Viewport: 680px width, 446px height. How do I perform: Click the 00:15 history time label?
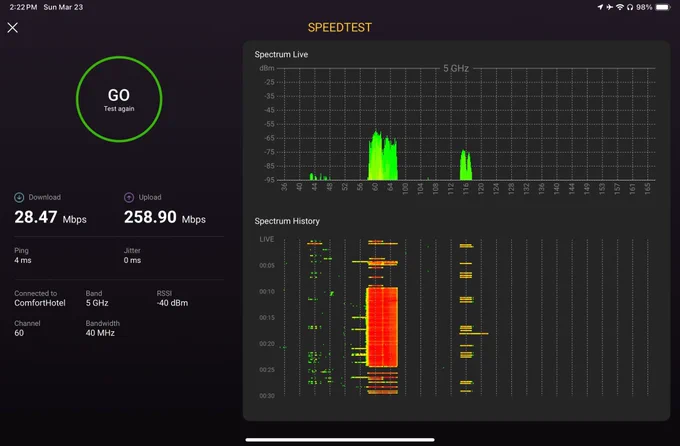(x=267, y=318)
